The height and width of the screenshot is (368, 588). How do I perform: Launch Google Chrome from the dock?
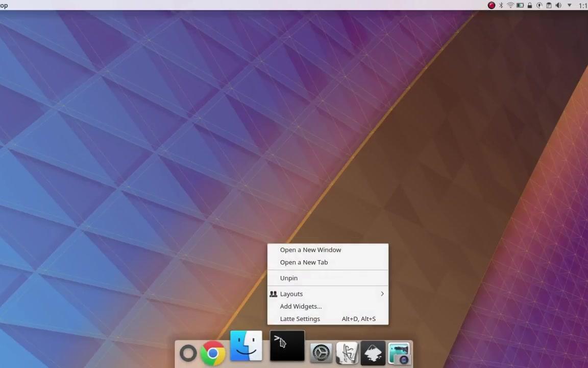tap(213, 353)
